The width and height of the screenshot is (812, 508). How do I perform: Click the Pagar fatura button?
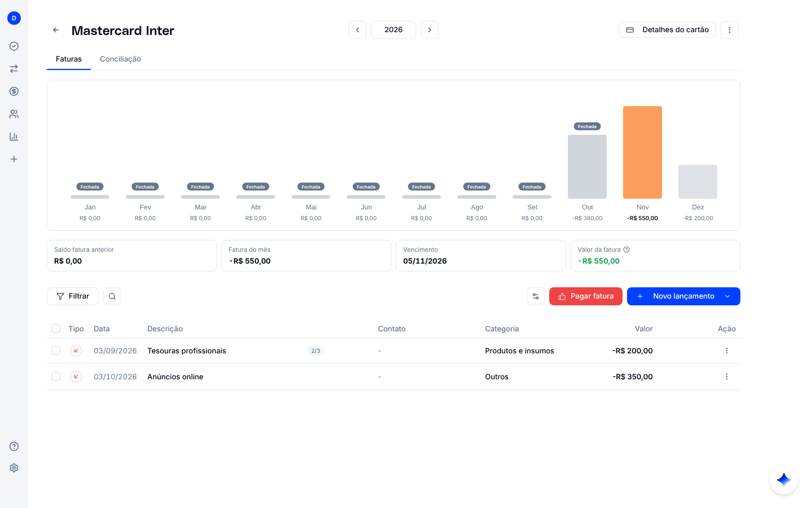point(586,296)
